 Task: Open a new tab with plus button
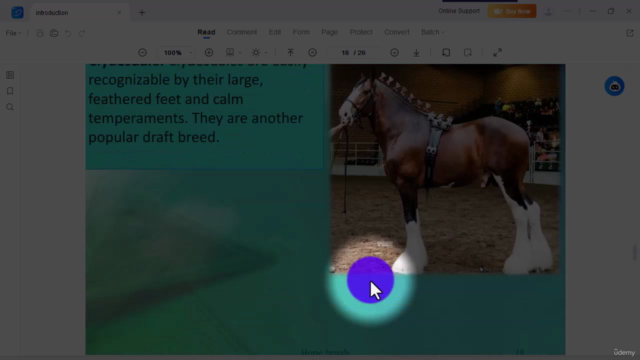point(142,13)
